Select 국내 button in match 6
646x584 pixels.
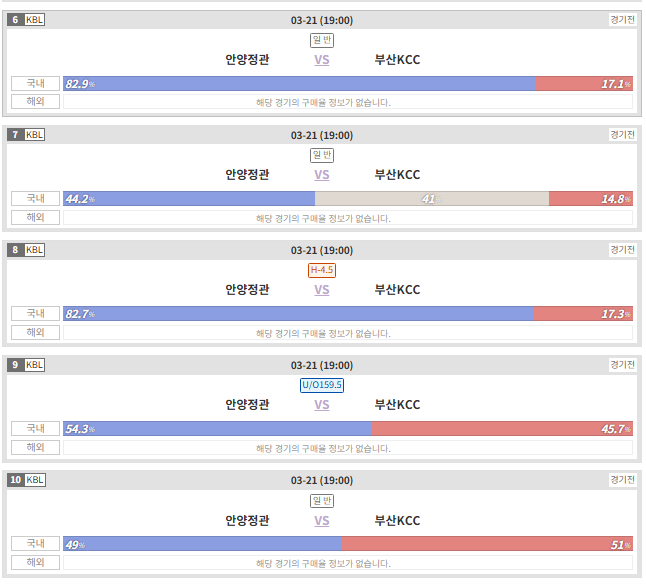tap(35, 84)
